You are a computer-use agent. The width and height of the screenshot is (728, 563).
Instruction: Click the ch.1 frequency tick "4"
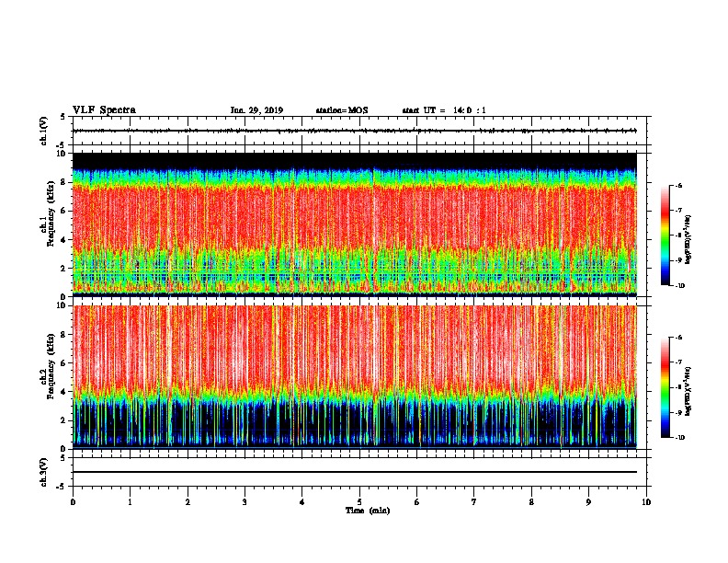pos(64,240)
